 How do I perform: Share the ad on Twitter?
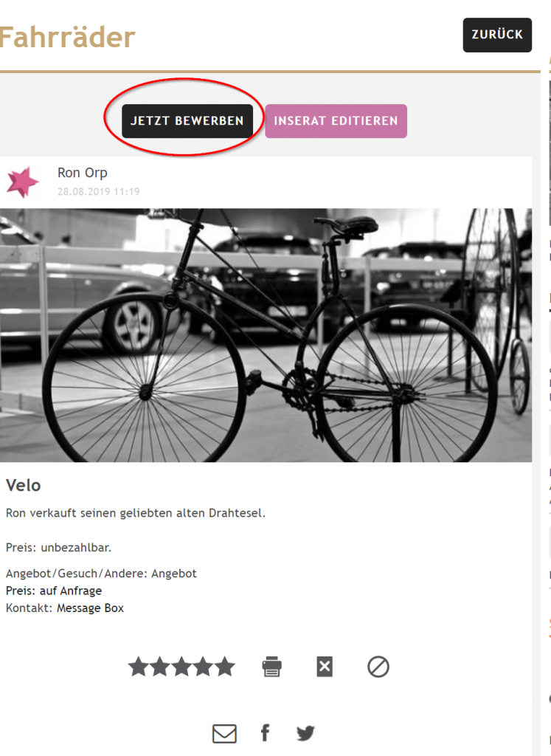[305, 734]
